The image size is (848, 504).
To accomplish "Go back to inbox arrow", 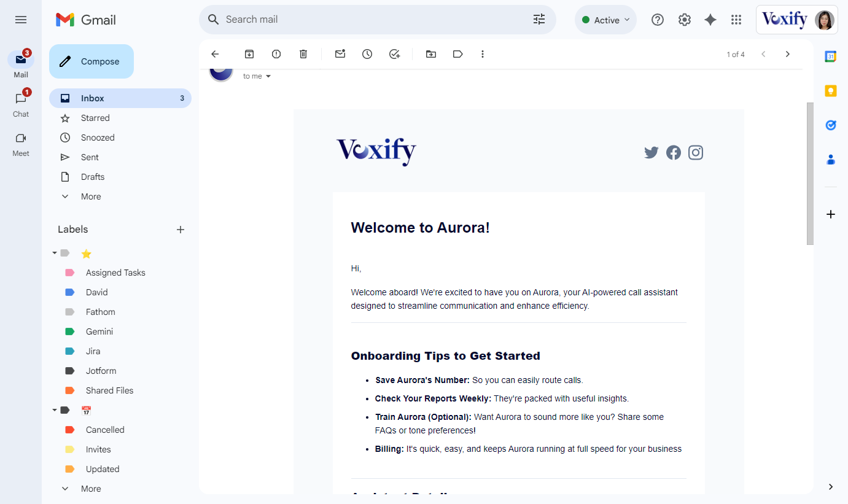I will 215,54.
